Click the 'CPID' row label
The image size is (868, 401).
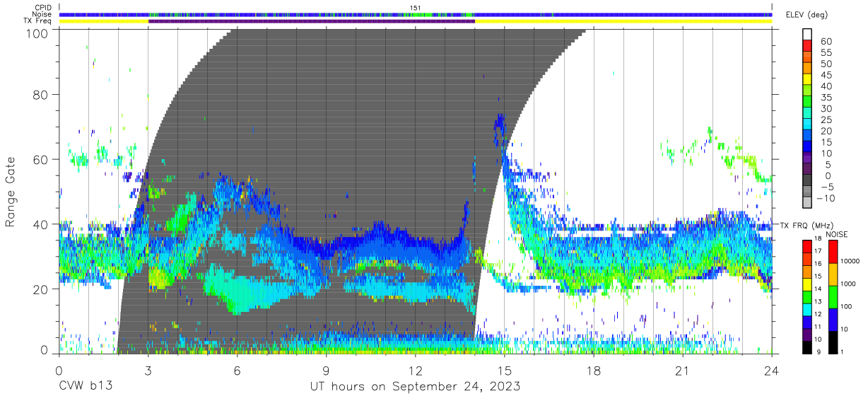click(x=43, y=8)
